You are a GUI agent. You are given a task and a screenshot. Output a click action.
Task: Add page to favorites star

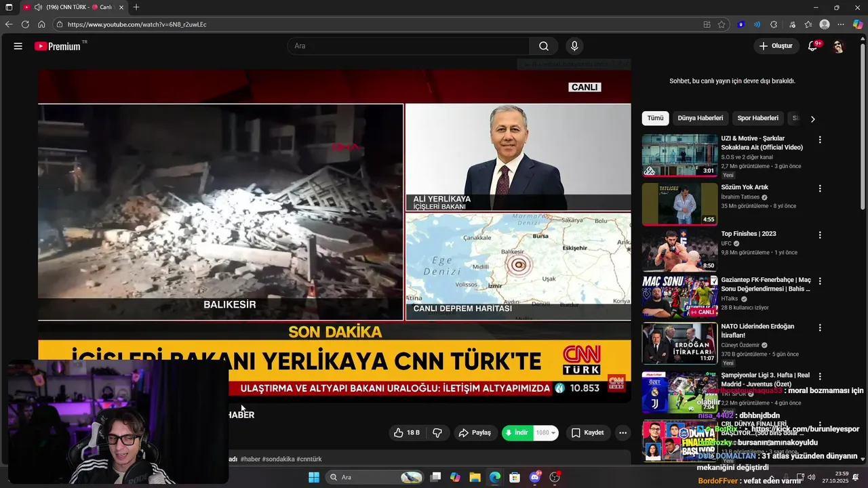click(x=722, y=24)
